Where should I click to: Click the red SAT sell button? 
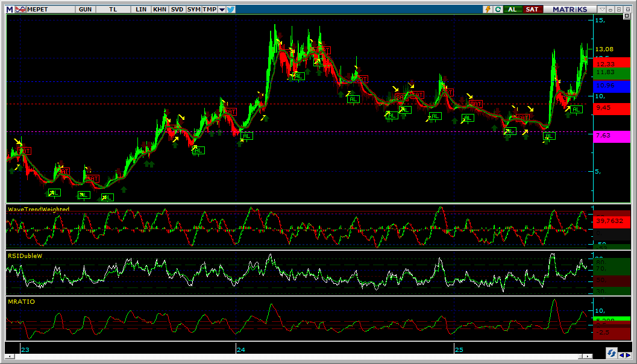533,9
